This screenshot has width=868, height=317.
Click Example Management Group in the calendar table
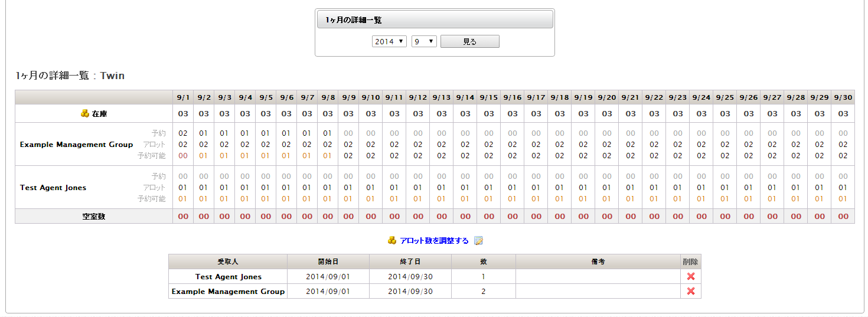76,145
